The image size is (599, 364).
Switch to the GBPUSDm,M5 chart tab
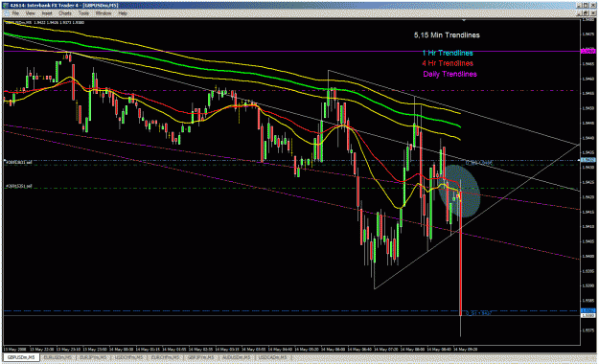21,357
